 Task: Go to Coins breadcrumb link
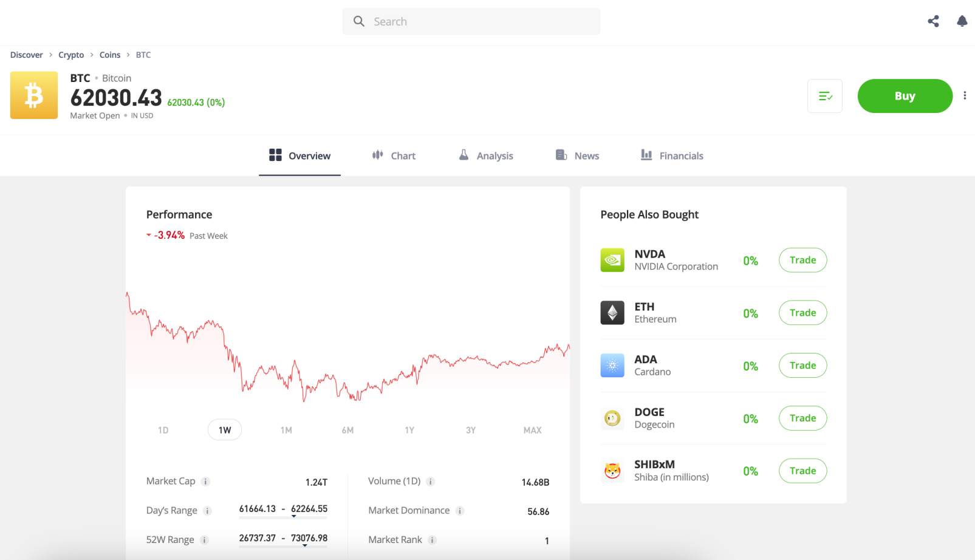click(110, 55)
